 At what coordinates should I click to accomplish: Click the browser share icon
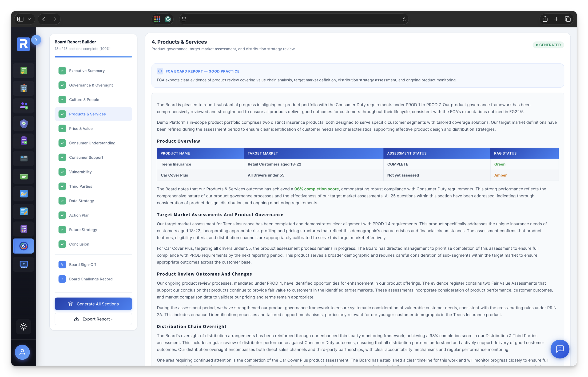545,19
